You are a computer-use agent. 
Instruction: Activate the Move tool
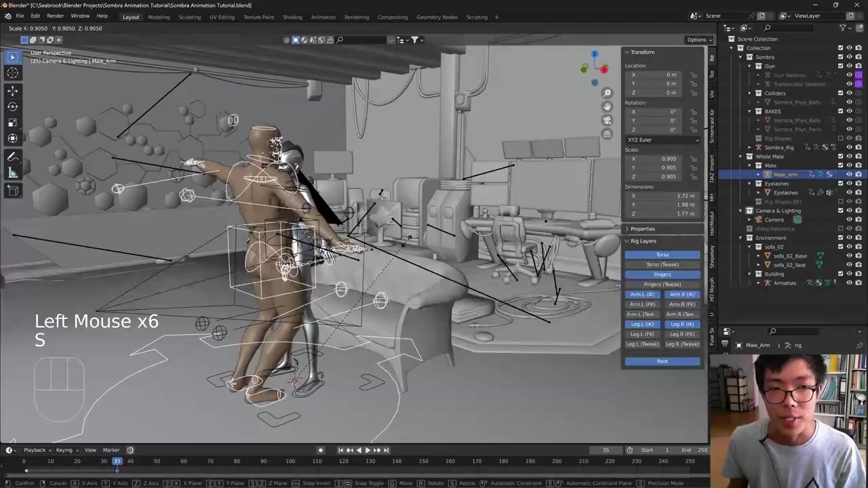pos(12,90)
